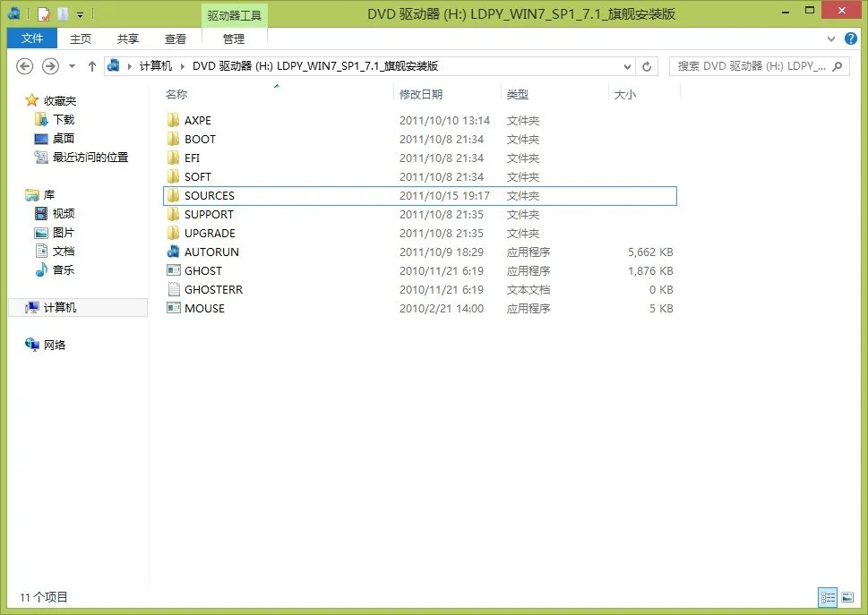Image resolution: width=868 pixels, height=615 pixels.
Task: Open the recent locations dropdown arrow
Action: pyautogui.click(x=72, y=66)
